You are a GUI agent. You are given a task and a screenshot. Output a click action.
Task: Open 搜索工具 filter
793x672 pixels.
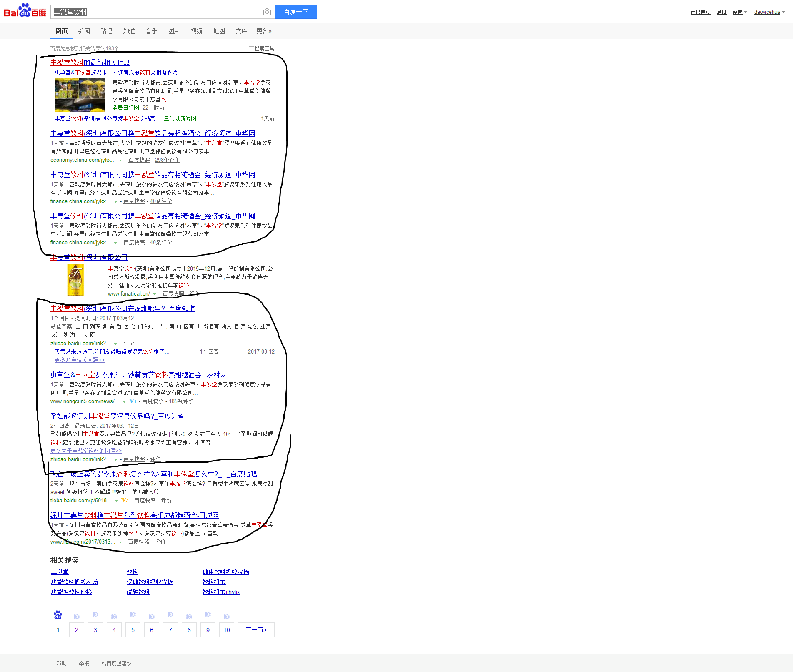[x=262, y=48]
